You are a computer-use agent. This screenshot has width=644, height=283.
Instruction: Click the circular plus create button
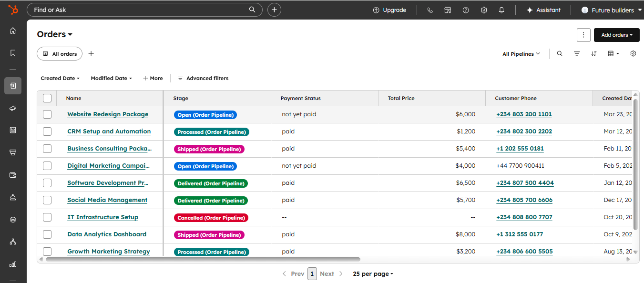(x=274, y=10)
